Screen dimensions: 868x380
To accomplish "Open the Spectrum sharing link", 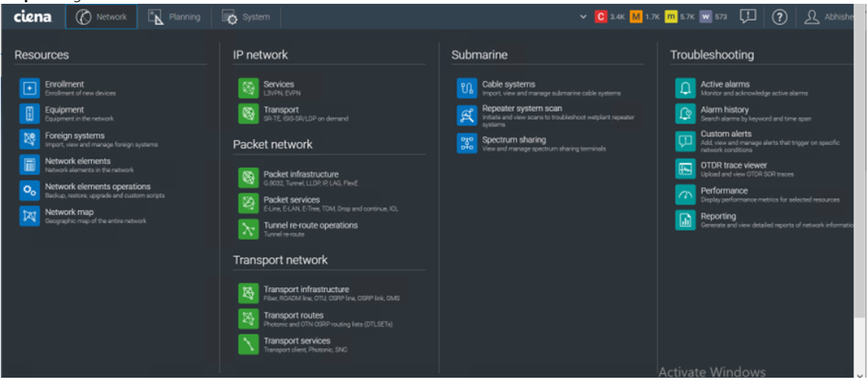I will pyautogui.click(x=513, y=140).
